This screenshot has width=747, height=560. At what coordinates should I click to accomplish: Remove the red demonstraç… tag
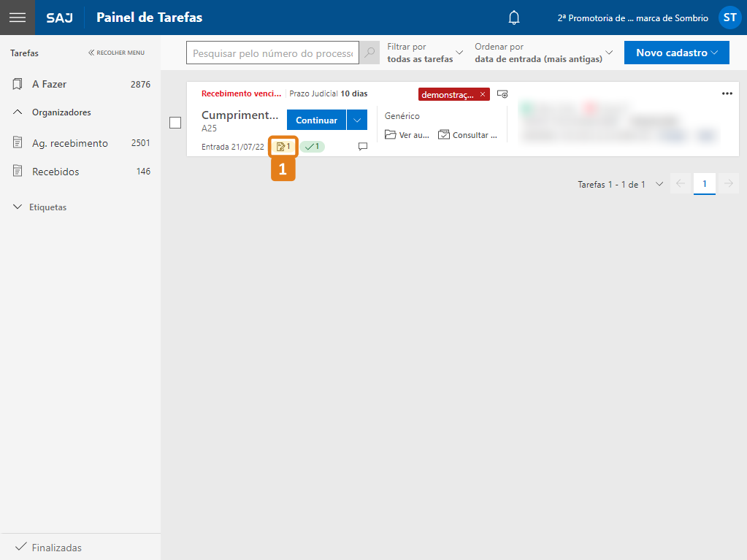point(483,94)
